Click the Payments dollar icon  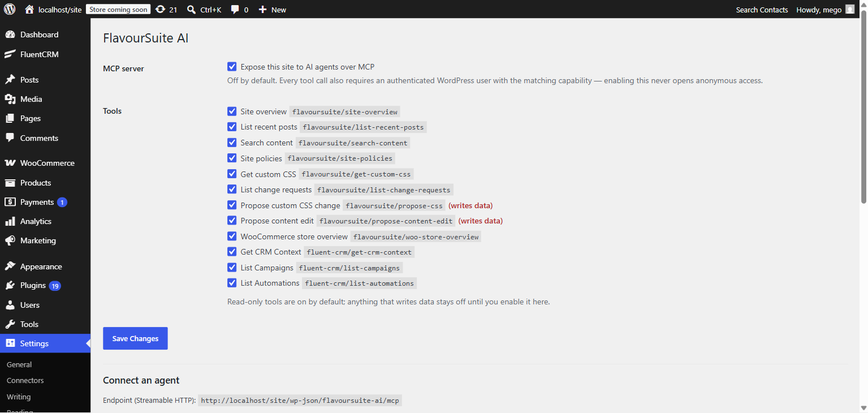pos(10,202)
